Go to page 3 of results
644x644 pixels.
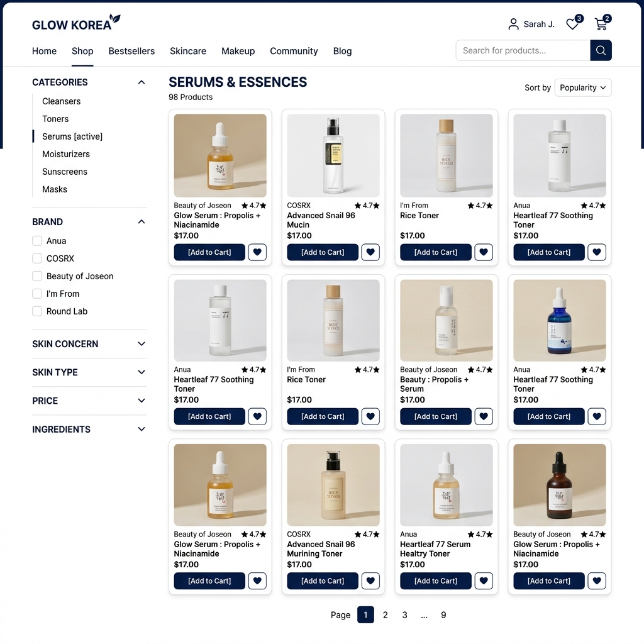coord(404,615)
